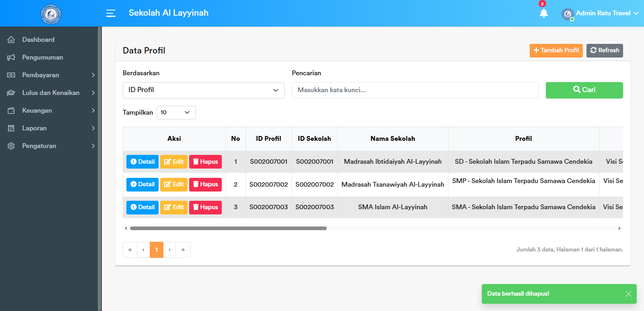
Task: Click the table horizontal scrollbar
Action: pyautogui.click(x=228, y=229)
